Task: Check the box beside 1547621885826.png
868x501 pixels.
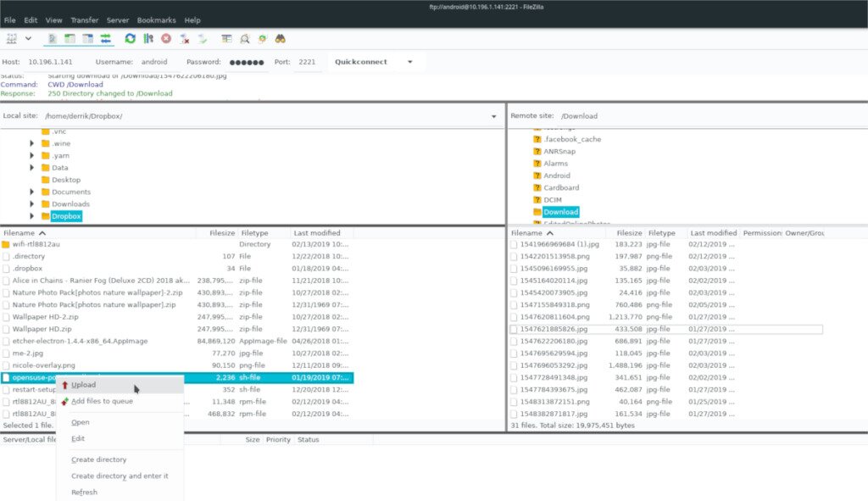Action: [x=514, y=328]
